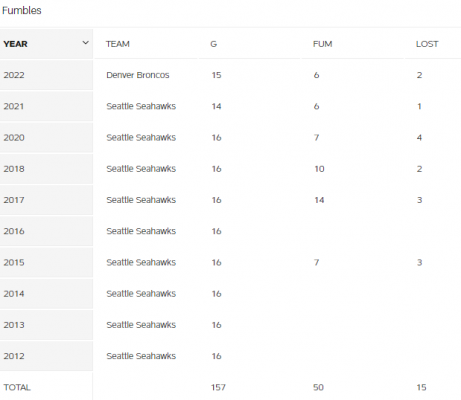Select the 2015 year cell
The width and height of the screenshot is (461, 400).
(x=46, y=262)
